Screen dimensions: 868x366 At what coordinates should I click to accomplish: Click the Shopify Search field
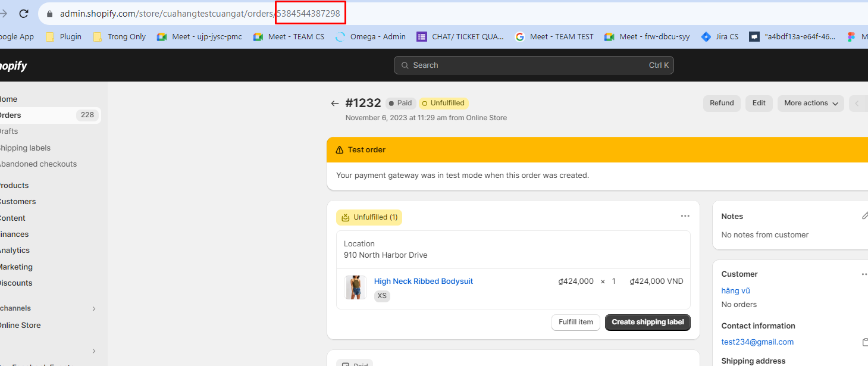tap(533, 65)
